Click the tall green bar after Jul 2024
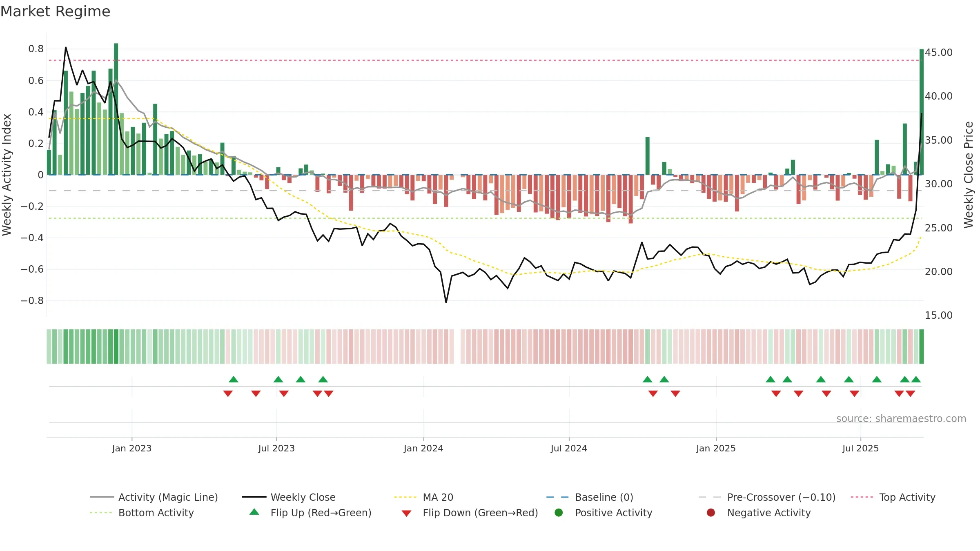This screenshot has height=551, width=980. tap(648, 156)
